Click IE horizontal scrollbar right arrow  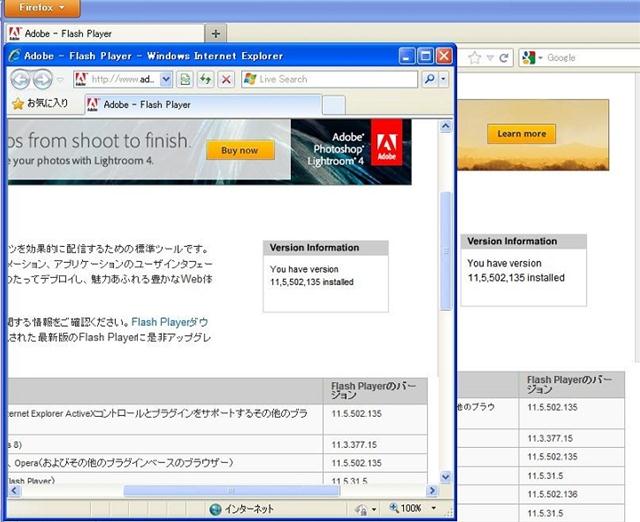432,490
